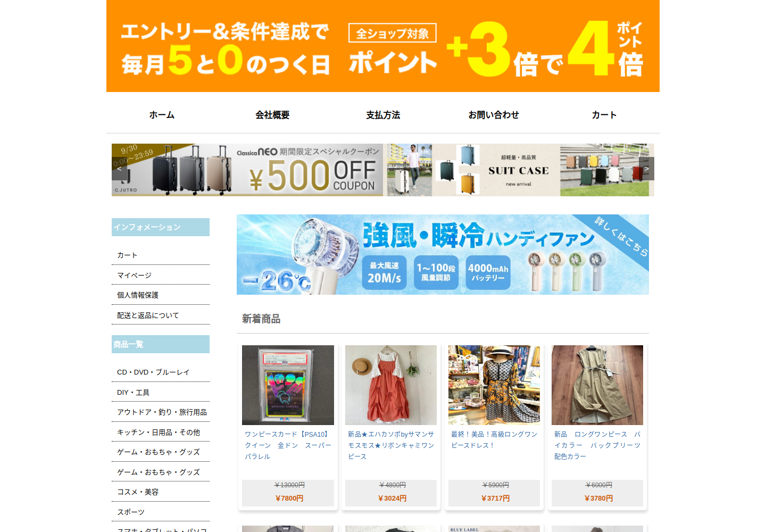Go to previous carousel banner slide
This screenshot has height=532, width=766.
(x=119, y=169)
